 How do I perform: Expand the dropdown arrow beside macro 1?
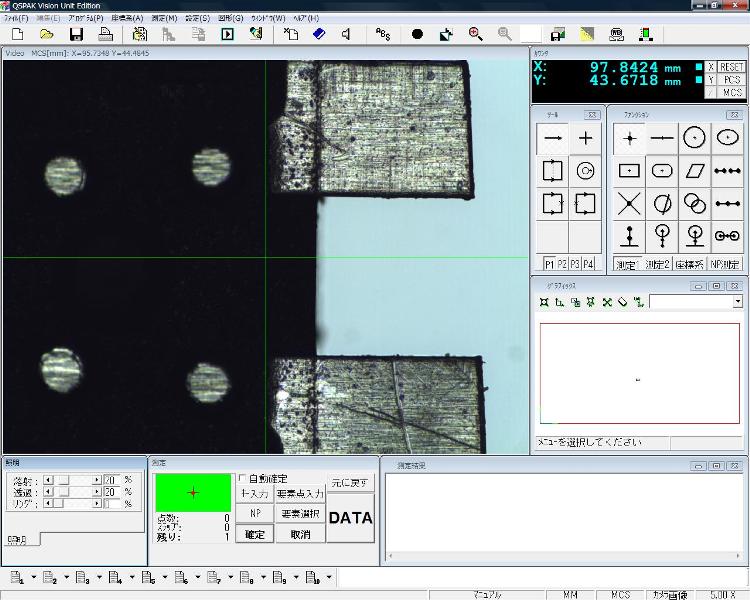coord(34,577)
